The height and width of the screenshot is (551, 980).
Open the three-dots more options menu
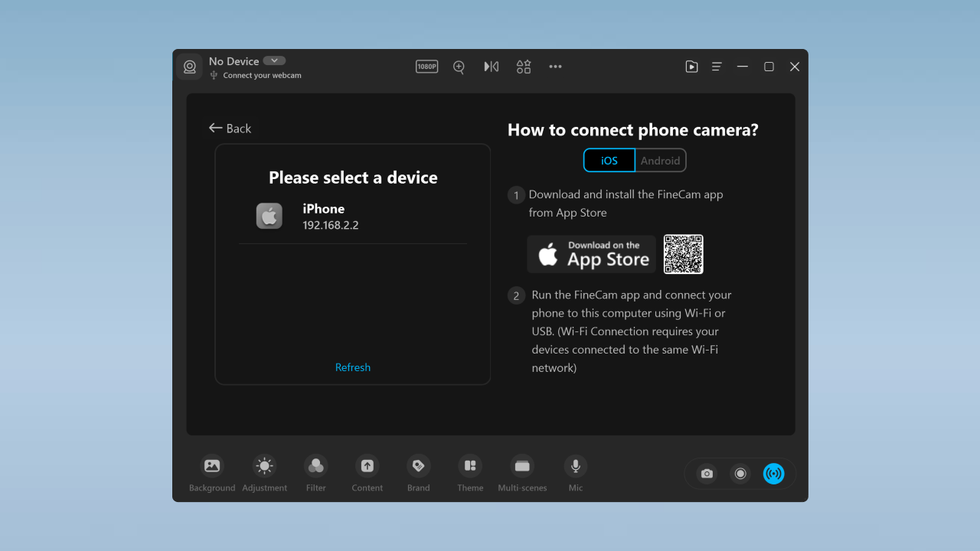555,67
